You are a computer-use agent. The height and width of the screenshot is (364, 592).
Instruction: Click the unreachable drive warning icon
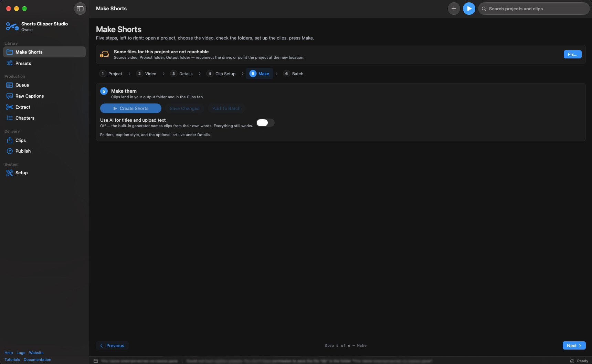[x=104, y=54]
